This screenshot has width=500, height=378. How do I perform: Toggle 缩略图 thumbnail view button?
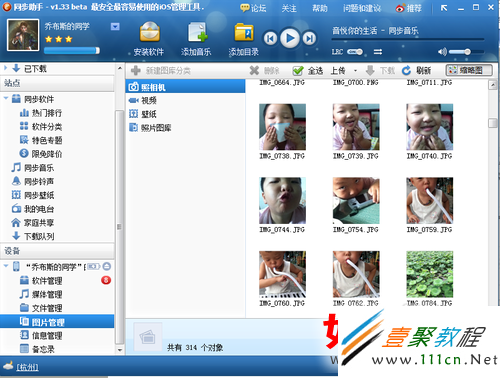[469, 70]
